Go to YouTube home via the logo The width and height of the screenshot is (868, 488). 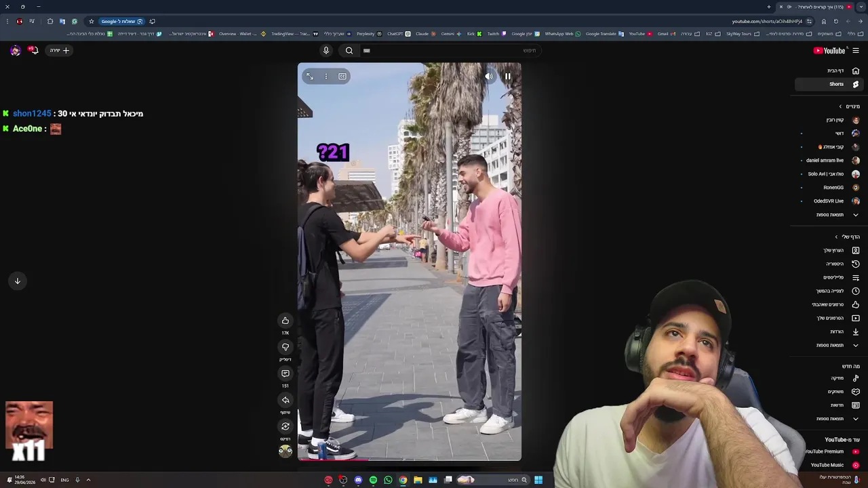point(829,50)
